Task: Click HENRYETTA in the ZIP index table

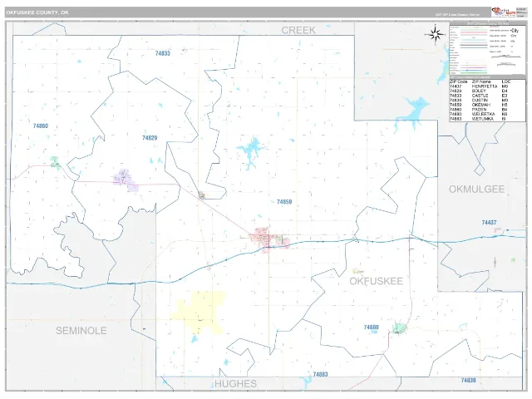Action: tap(484, 86)
